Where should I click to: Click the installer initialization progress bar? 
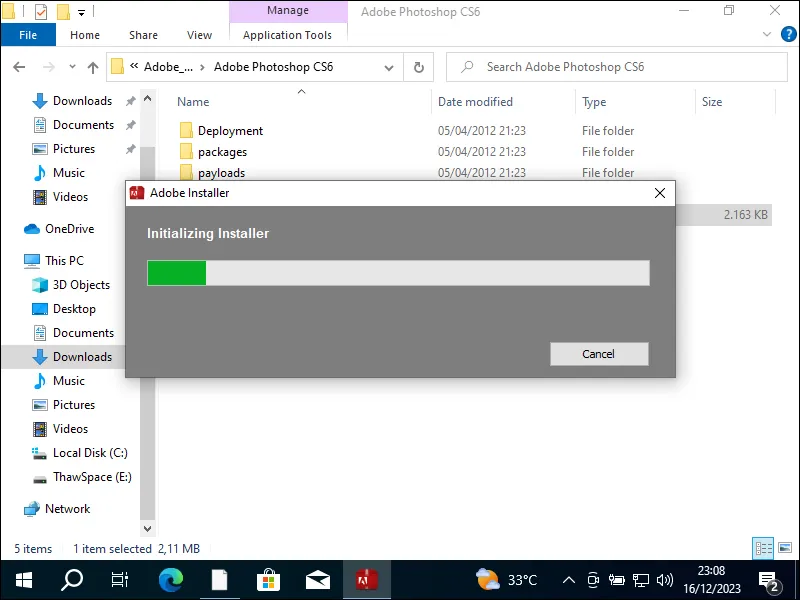tap(398, 273)
